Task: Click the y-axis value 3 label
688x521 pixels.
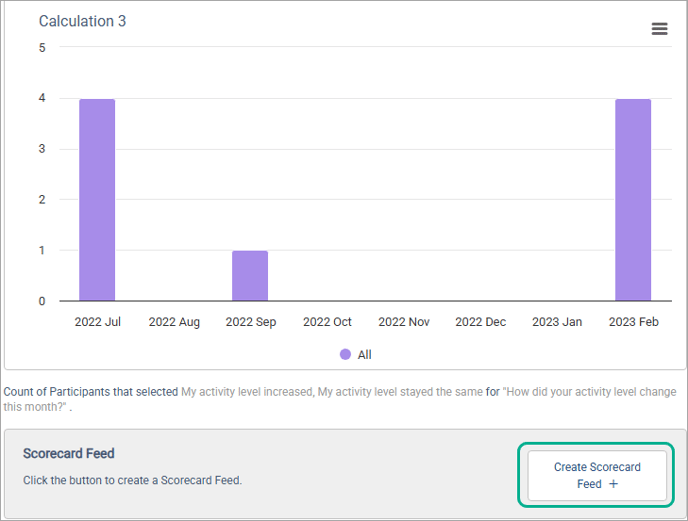Action: tap(42, 149)
